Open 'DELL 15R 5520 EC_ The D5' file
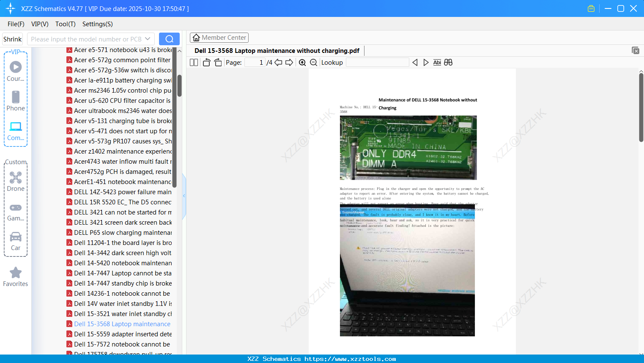The image size is (644, 363). click(x=119, y=202)
